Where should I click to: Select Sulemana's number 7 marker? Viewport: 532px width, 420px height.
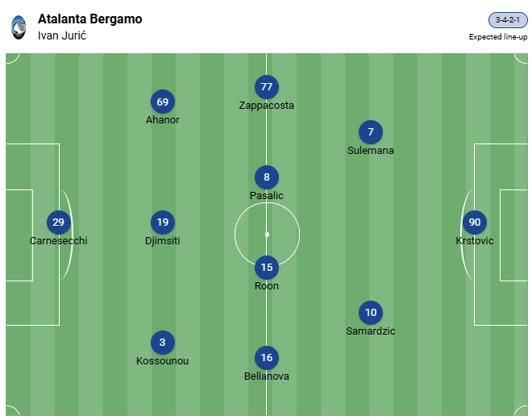(371, 132)
